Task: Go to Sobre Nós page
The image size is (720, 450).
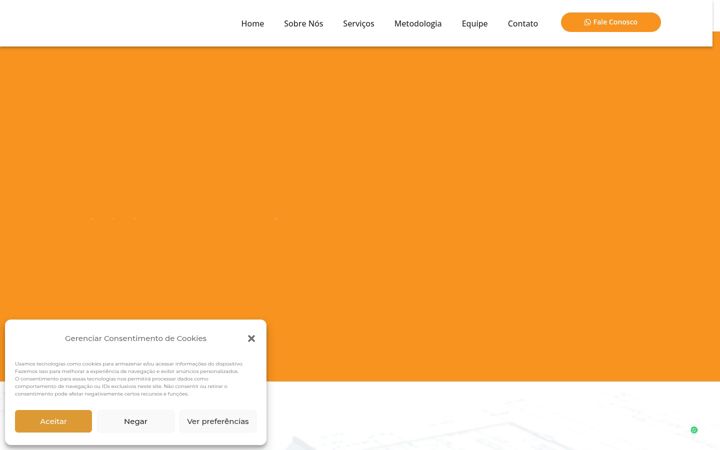Action: coord(303,23)
